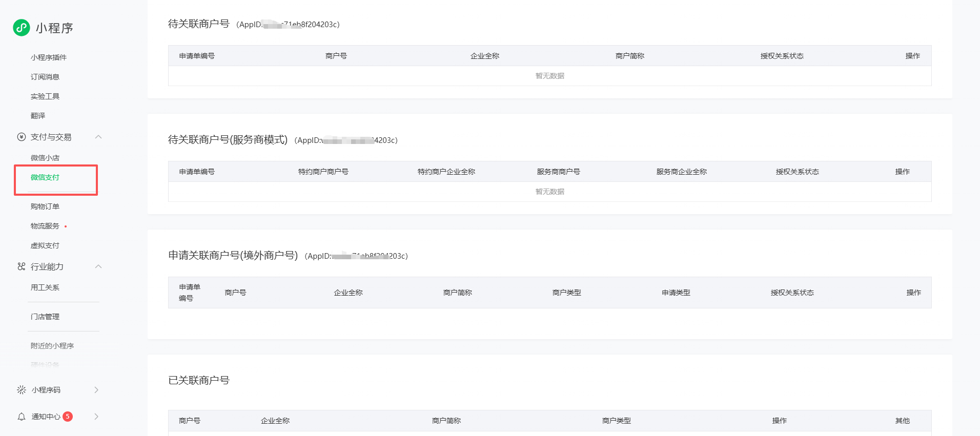Open 小程序插件 in the sidebar
The width and height of the screenshot is (980, 436).
[x=49, y=57]
